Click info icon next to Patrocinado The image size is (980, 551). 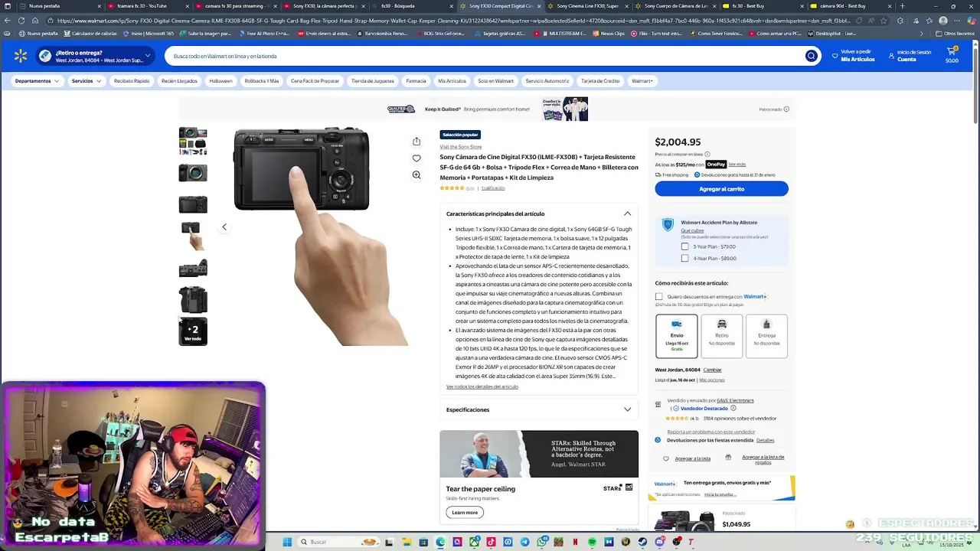click(x=786, y=109)
